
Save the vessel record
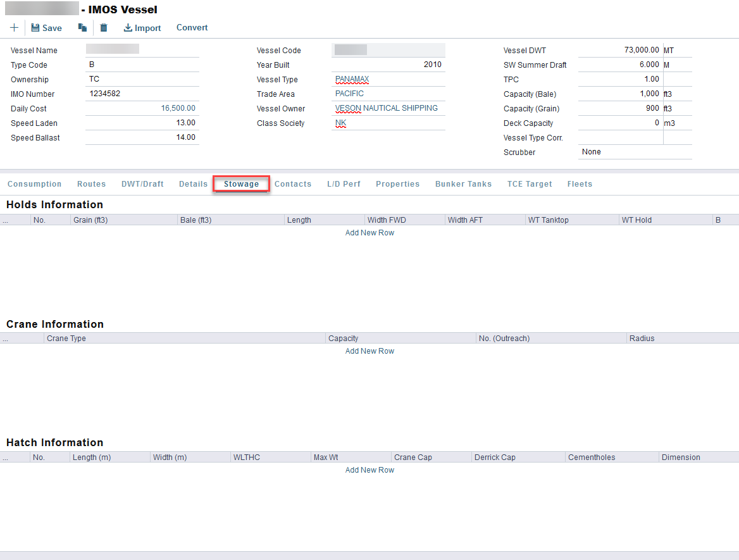point(46,28)
